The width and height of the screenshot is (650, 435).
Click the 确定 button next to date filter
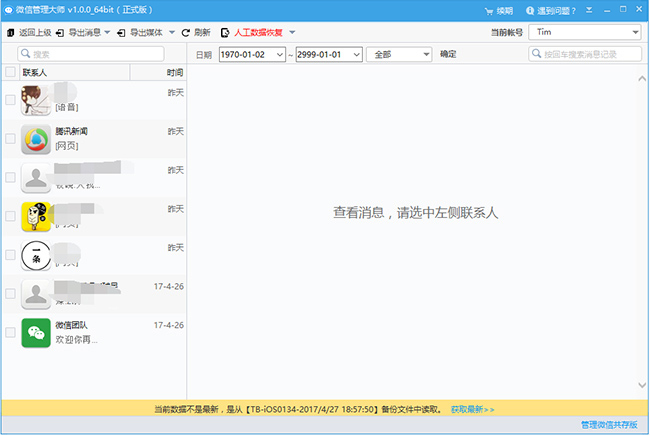(448, 54)
